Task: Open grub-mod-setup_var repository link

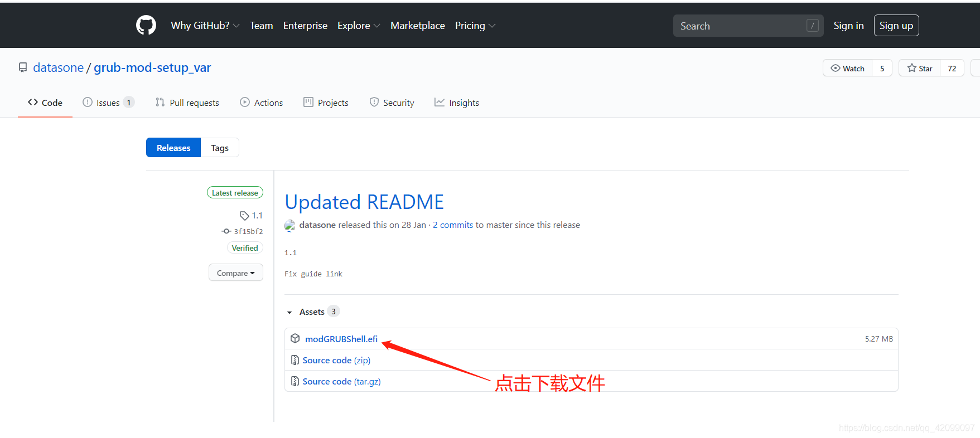Action: pos(152,67)
